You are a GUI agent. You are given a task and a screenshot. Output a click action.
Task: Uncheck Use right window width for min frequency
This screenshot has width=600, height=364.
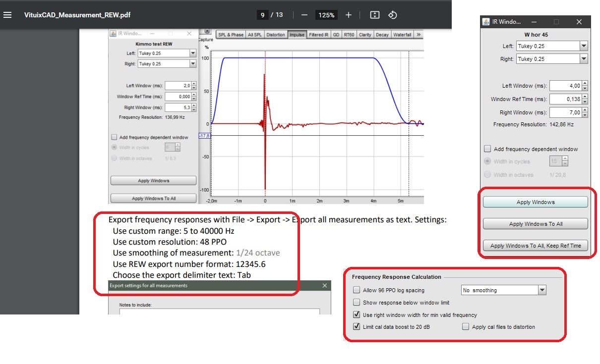coord(356,314)
